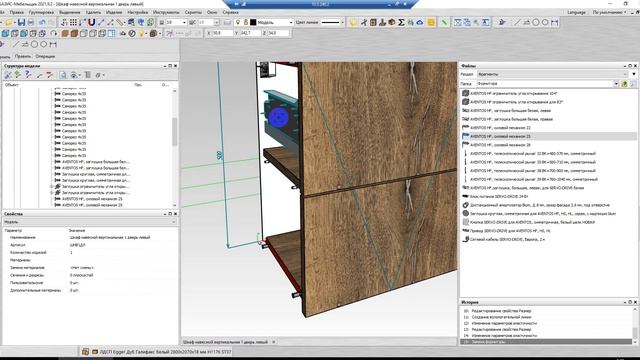Click the Y coordinate input field
Screen dimensions: 640x360
pyautogui.click(x=250, y=33)
